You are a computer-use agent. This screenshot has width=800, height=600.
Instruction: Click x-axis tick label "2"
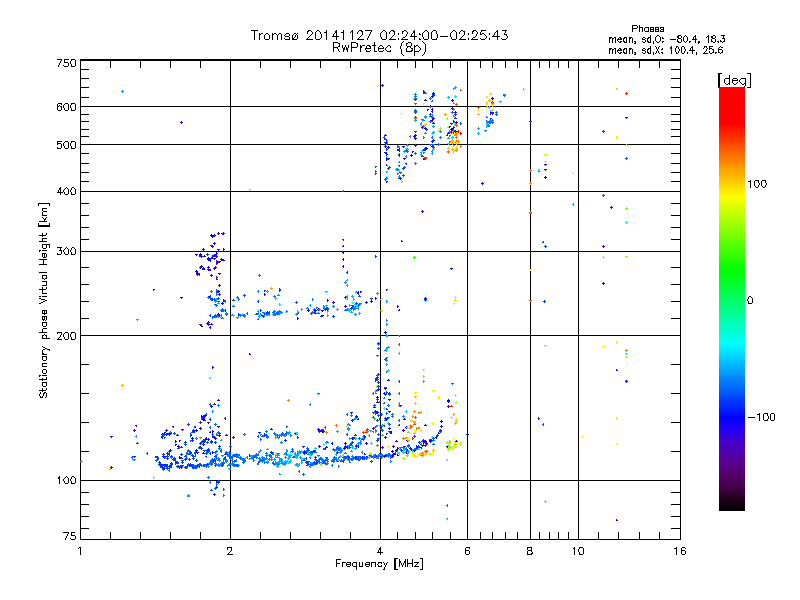[x=230, y=551]
